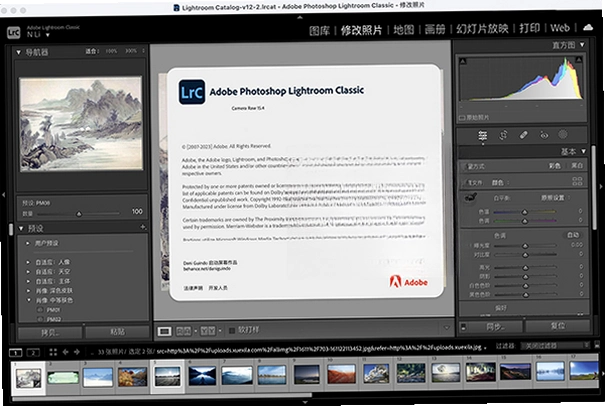Open the Web module
605x406 pixels.
(560, 28)
